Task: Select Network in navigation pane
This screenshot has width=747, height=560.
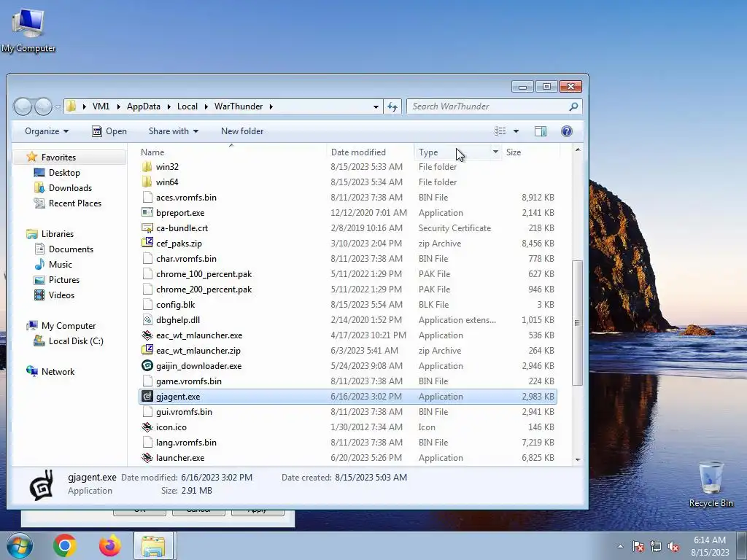Action: [x=58, y=371]
